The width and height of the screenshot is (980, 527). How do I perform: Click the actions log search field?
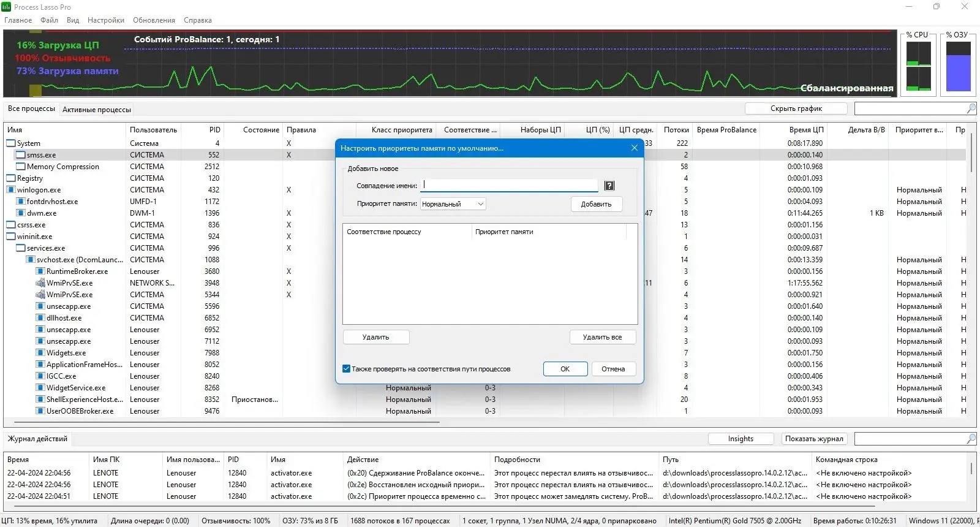(x=910, y=439)
